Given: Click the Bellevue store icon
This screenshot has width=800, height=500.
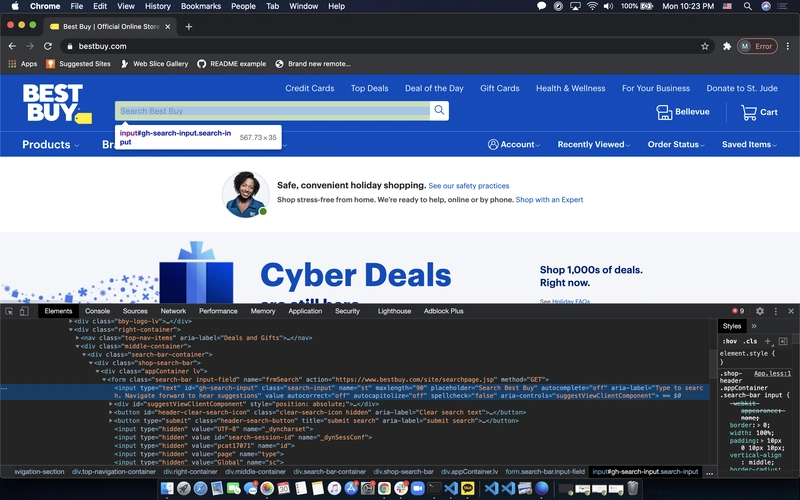Looking at the screenshot, I should (664, 112).
